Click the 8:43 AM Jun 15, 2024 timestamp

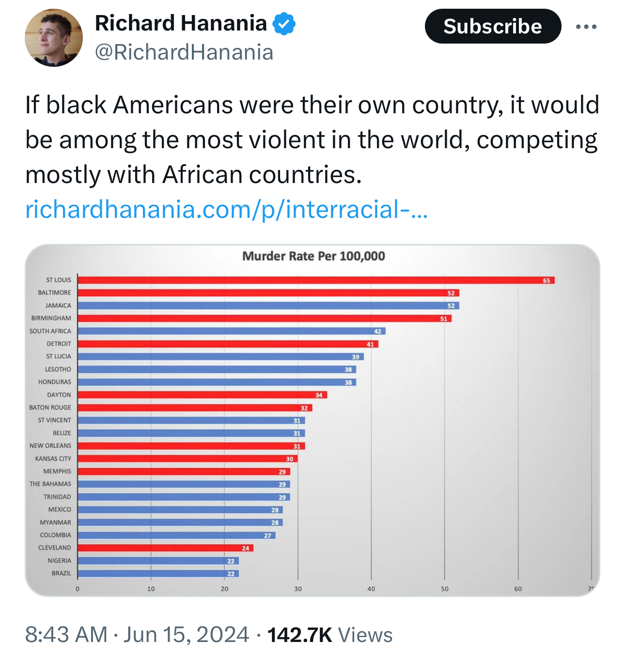(137, 635)
